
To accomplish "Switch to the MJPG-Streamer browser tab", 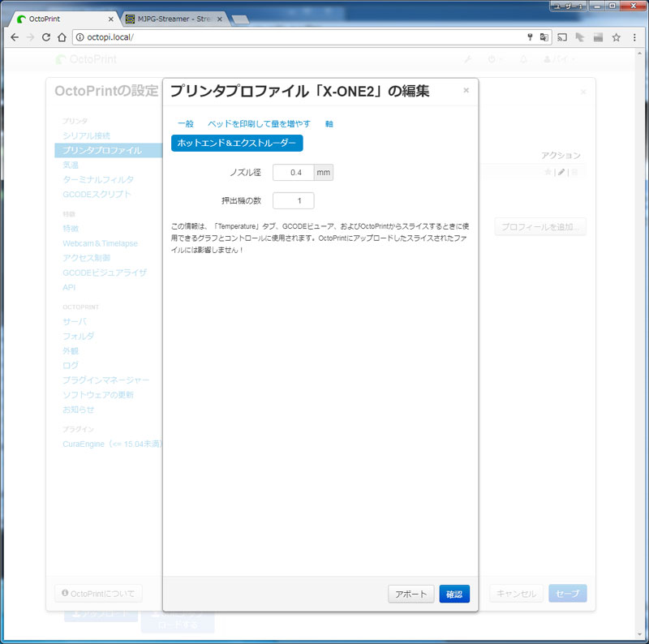I will click(x=174, y=19).
